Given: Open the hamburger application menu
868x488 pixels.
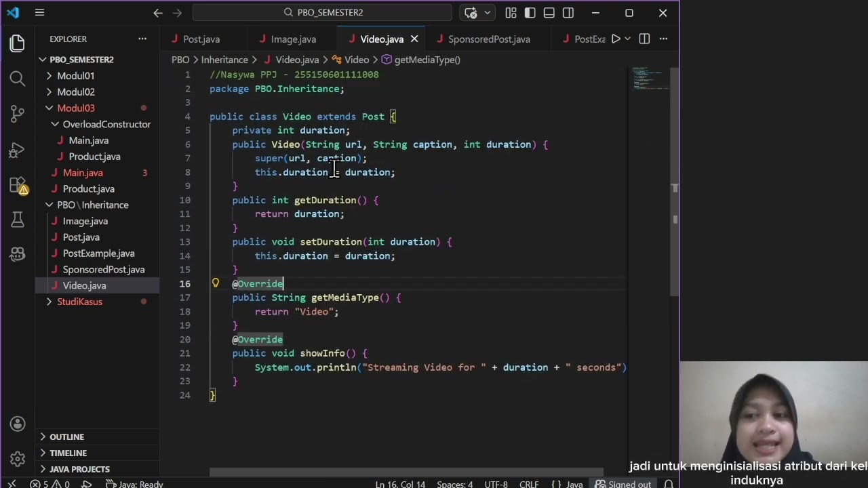Looking at the screenshot, I should (x=40, y=12).
